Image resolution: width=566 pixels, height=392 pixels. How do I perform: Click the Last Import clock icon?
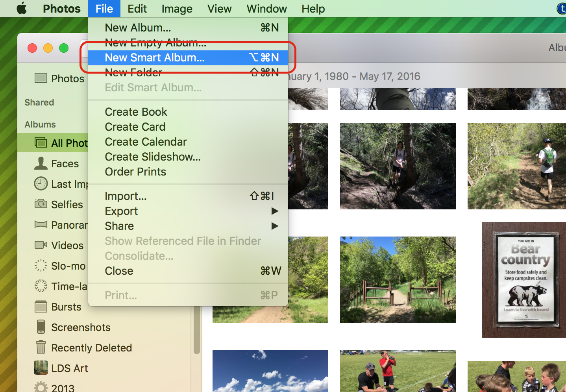click(x=41, y=183)
